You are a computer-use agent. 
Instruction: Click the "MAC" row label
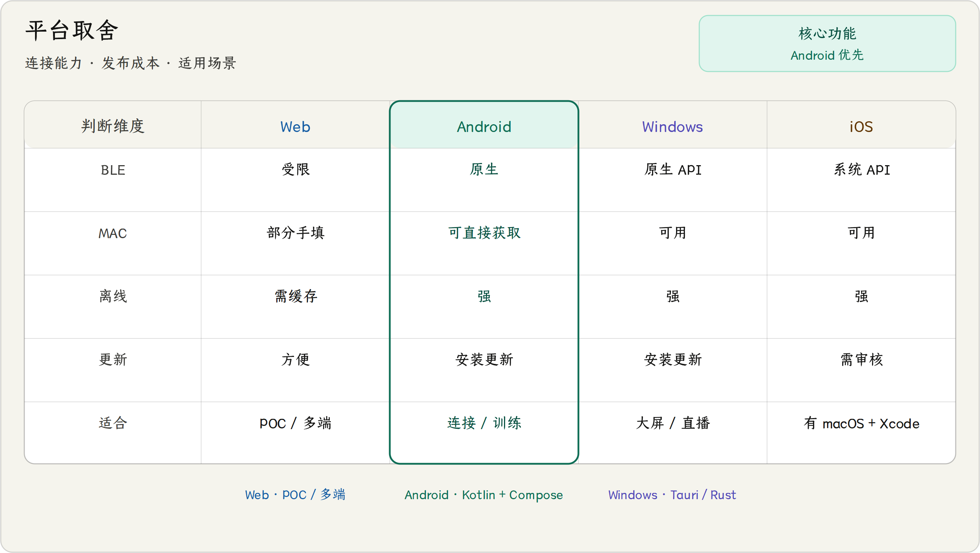[113, 233]
